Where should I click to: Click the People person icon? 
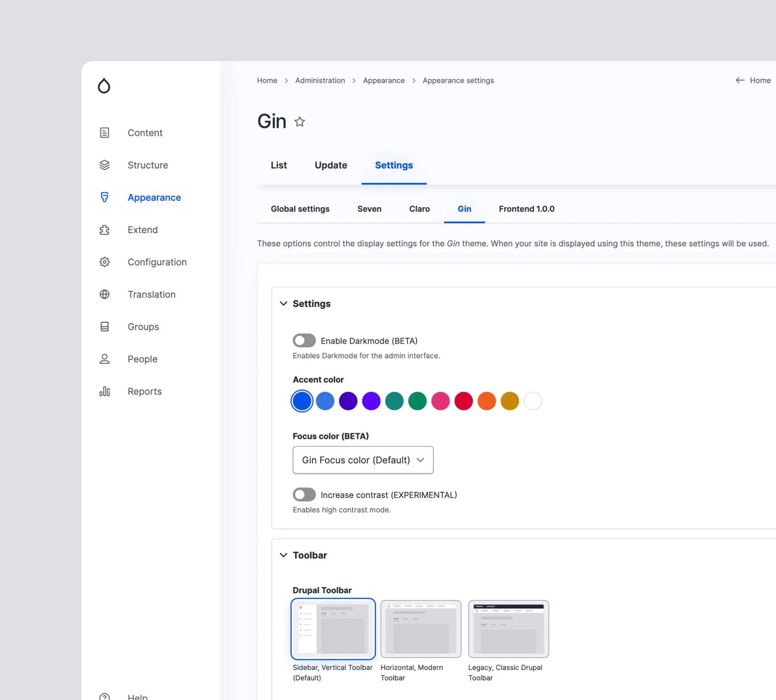(104, 359)
